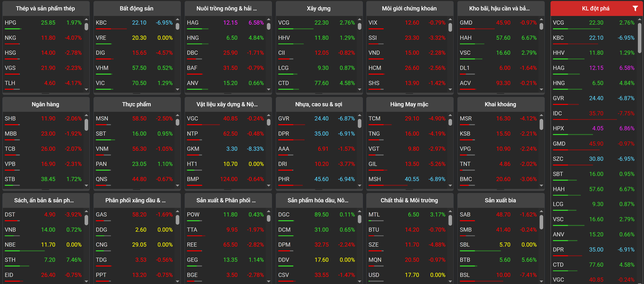Click scroll up arrow in Khai khoáng panel
The image size is (644, 284).
[x=541, y=115]
